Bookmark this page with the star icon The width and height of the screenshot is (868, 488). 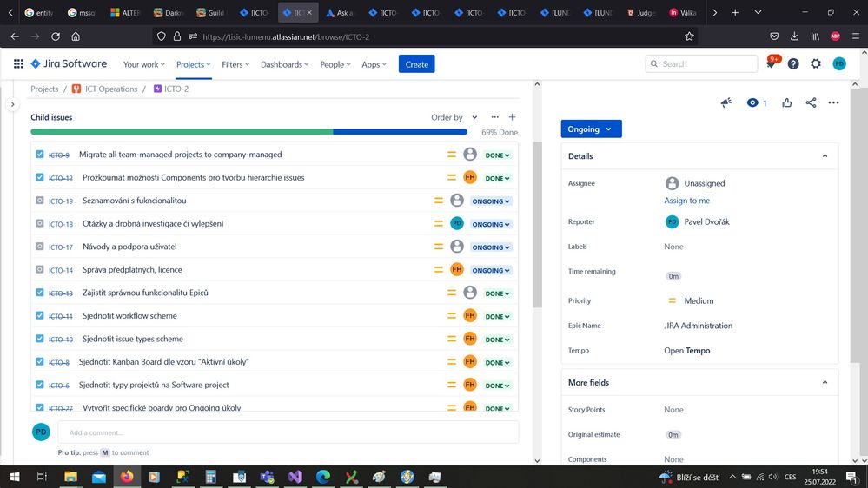point(689,36)
